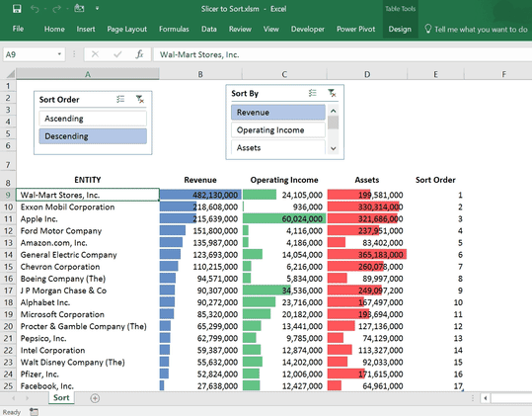Image resolution: width=532 pixels, height=416 pixels.
Task: Open Customize Quick Access Toolbar dropdown
Action: 97,9
